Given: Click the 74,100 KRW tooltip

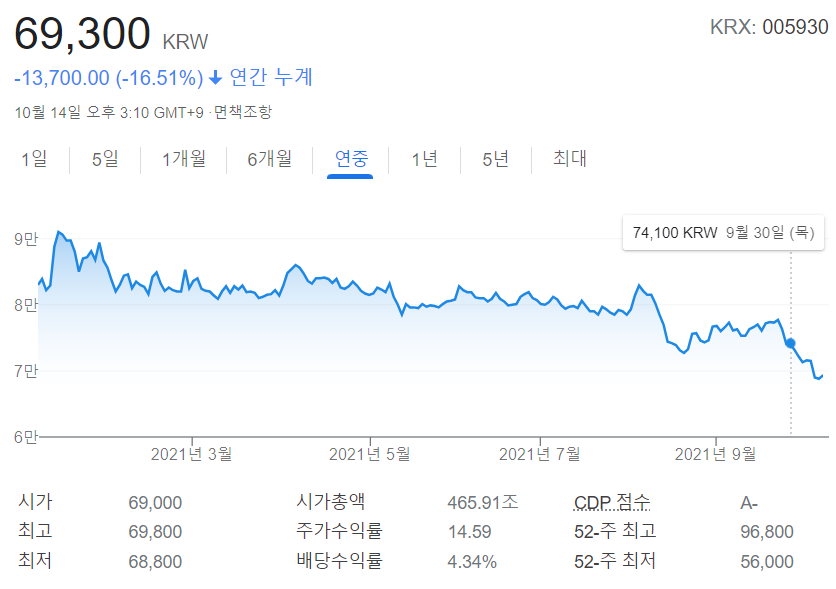Looking at the screenshot, I should click(723, 233).
